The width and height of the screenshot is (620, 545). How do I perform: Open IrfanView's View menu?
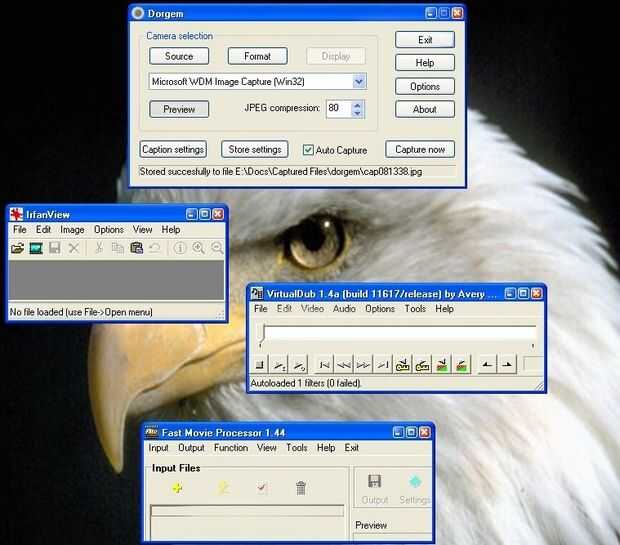(x=142, y=230)
